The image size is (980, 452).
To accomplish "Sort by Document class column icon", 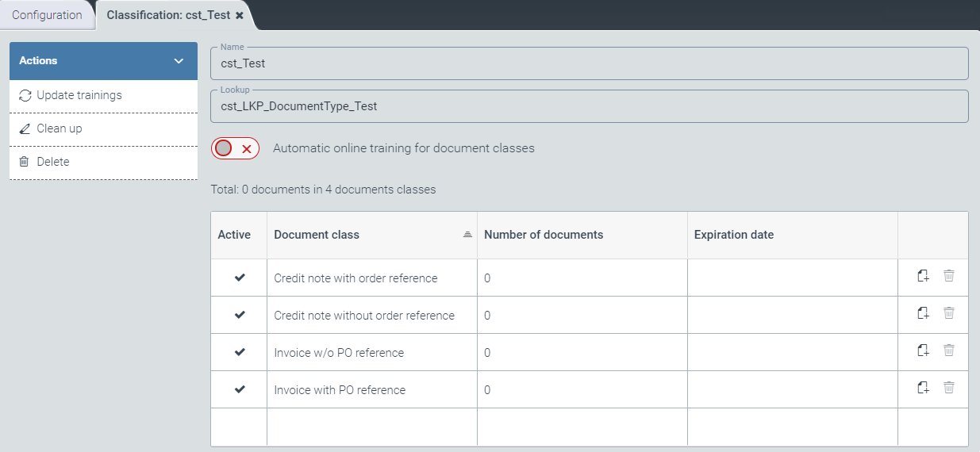I will click(x=467, y=235).
